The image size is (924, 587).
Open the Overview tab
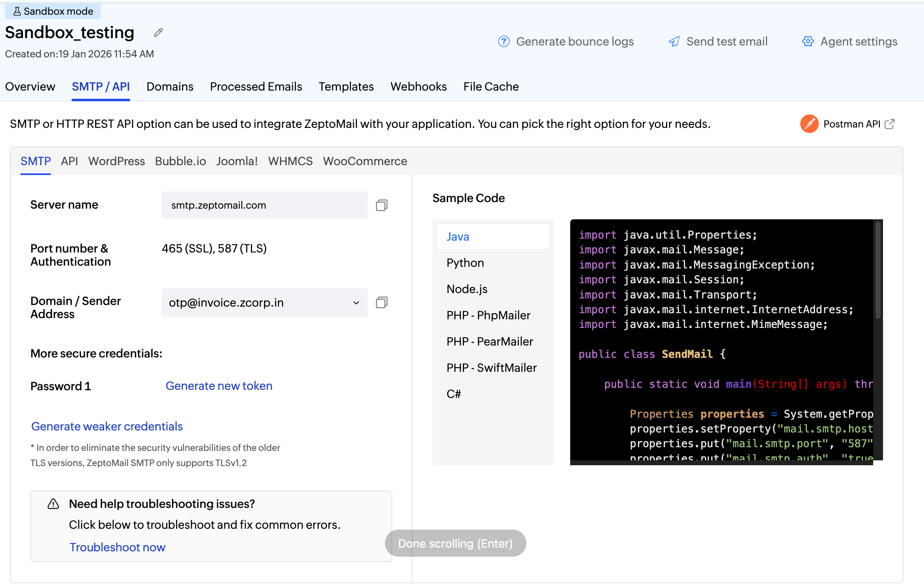tap(30, 86)
